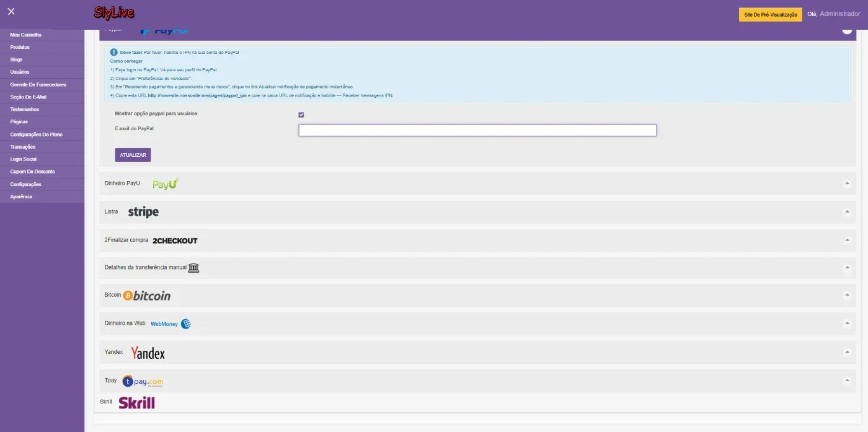Viewport: 868px width, 432px height.
Task: Click the Administrador user link
Action: click(x=840, y=14)
